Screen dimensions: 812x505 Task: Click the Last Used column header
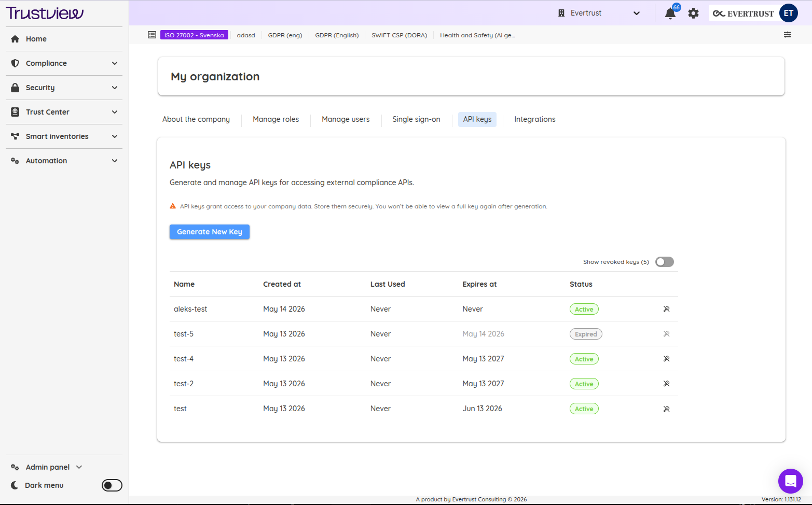pyautogui.click(x=388, y=284)
